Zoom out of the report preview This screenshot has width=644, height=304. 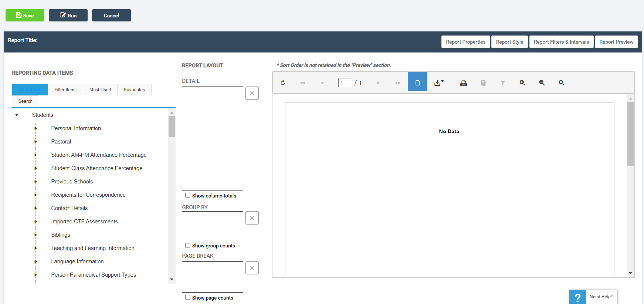pyautogui.click(x=542, y=83)
